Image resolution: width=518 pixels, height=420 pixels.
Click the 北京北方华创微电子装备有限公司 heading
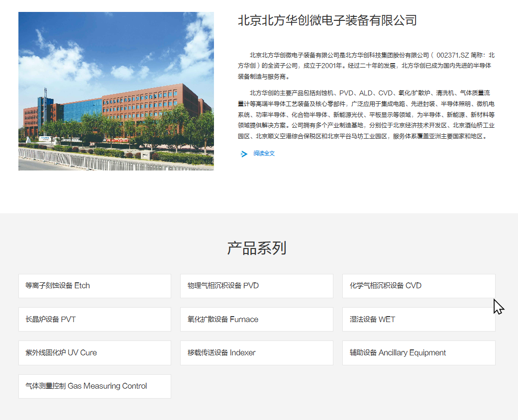327,20
